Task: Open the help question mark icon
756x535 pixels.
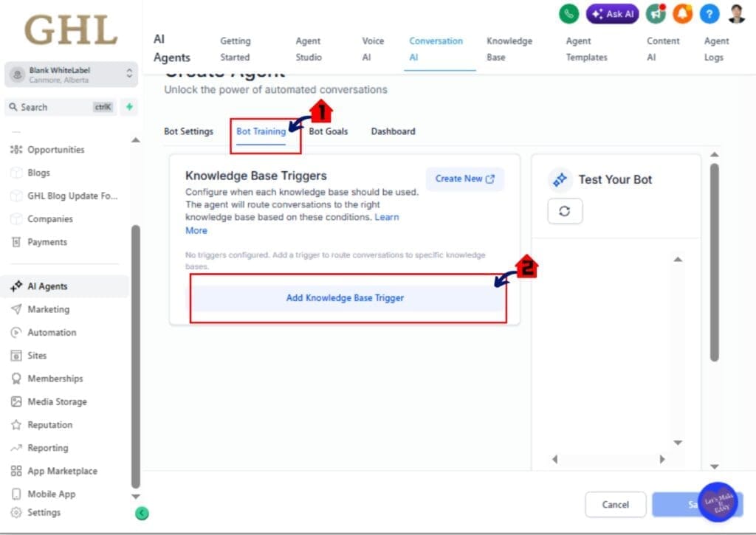Action: [x=709, y=13]
